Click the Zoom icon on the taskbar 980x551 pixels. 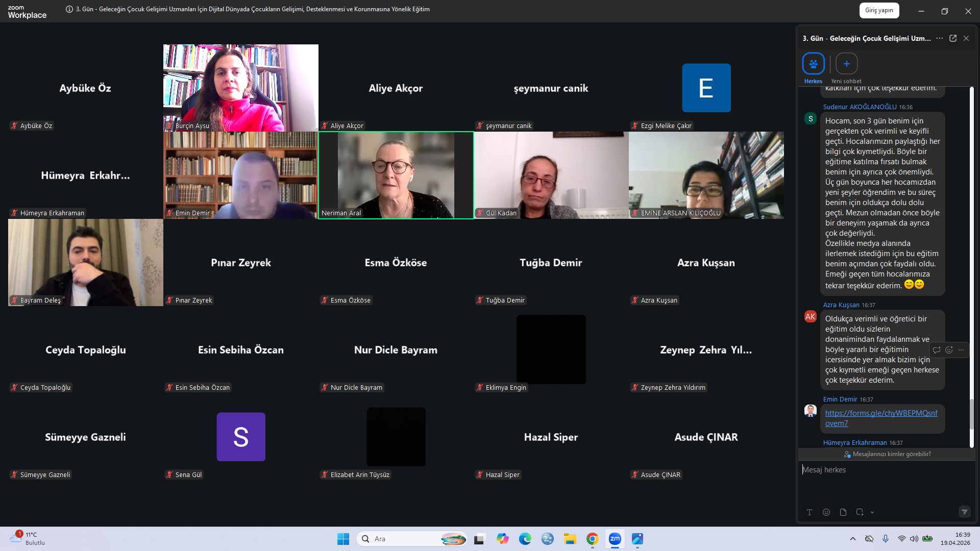[x=615, y=539]
